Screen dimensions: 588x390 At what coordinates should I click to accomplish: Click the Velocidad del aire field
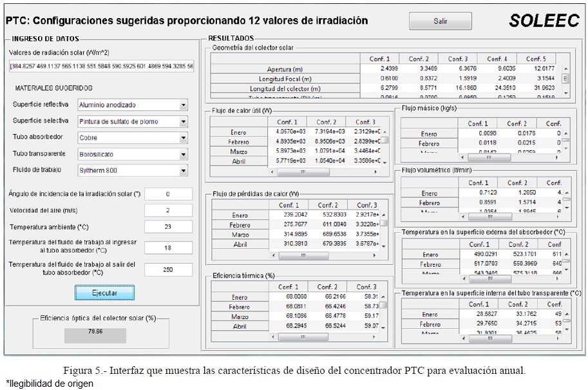168,210
